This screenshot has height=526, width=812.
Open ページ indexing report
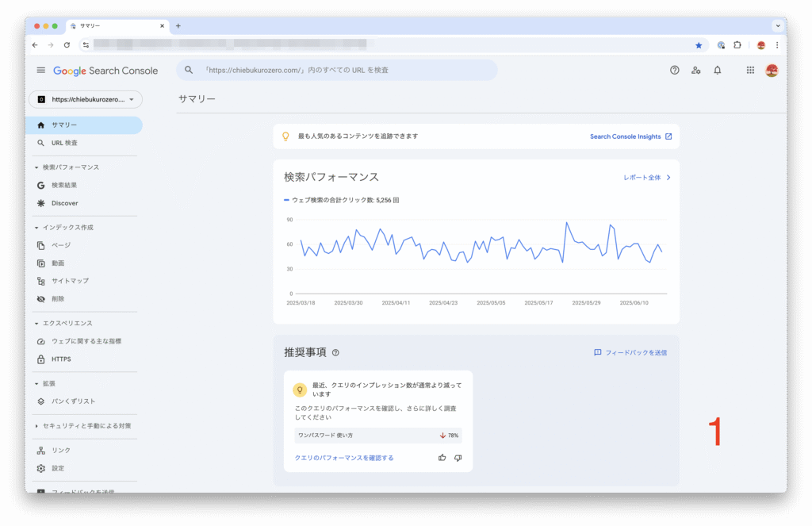(x=84, y=245)
